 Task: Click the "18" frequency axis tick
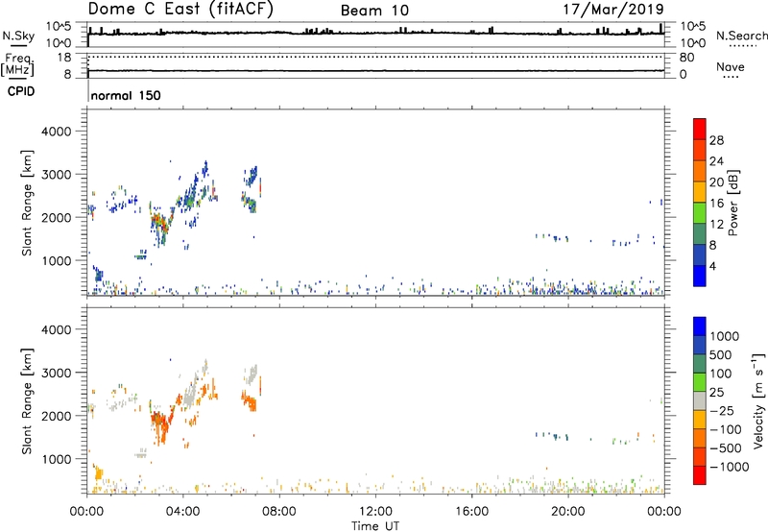[64, 58]
